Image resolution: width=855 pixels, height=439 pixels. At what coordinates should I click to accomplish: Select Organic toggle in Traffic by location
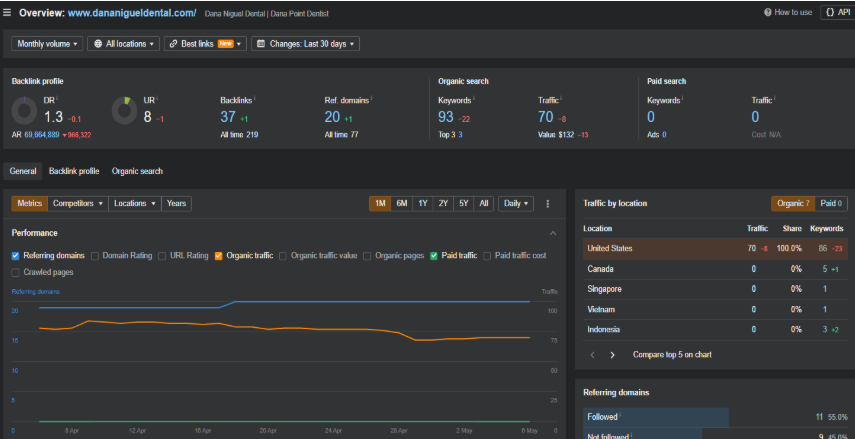click(793, 203)
